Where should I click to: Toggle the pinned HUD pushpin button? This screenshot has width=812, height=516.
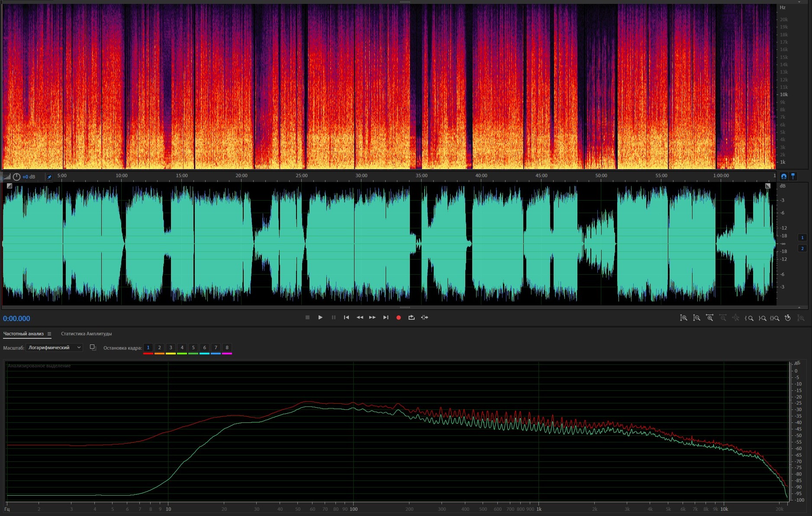click(x=49, y=177)
